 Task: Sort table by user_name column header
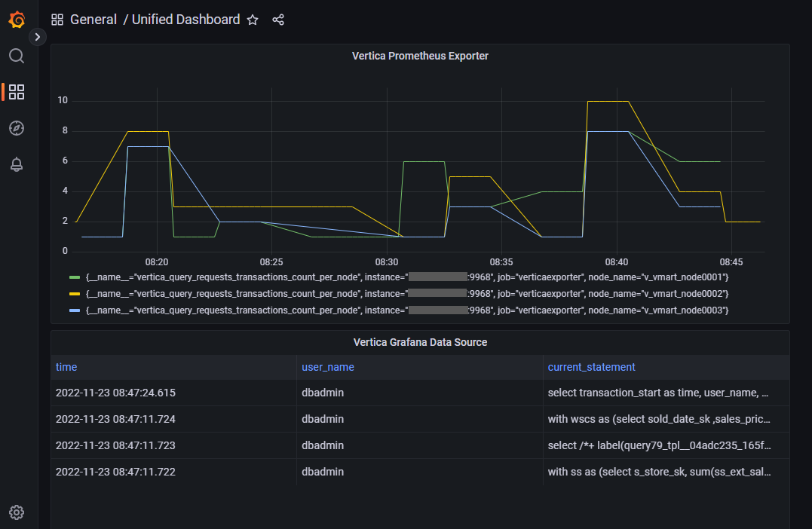(x=328, y=367)
